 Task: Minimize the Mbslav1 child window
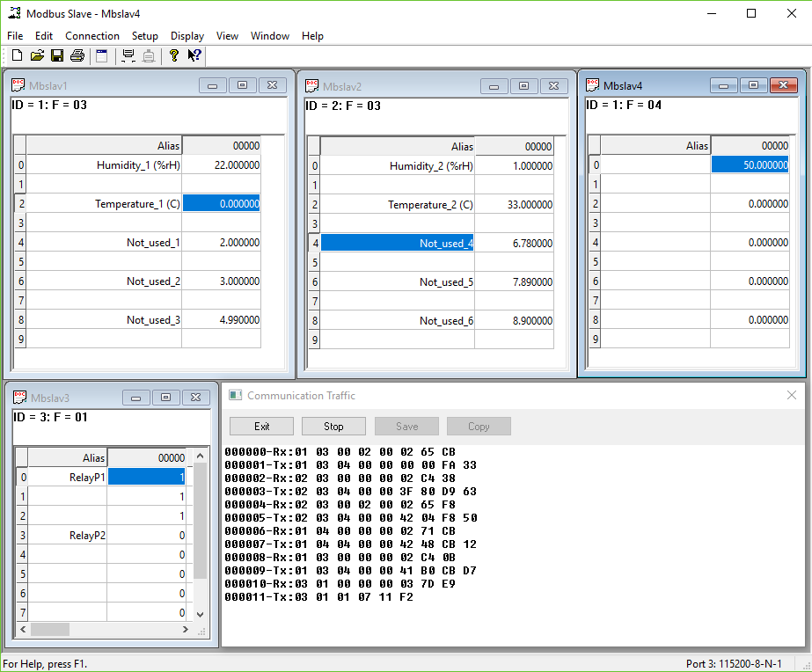(212, 85)
